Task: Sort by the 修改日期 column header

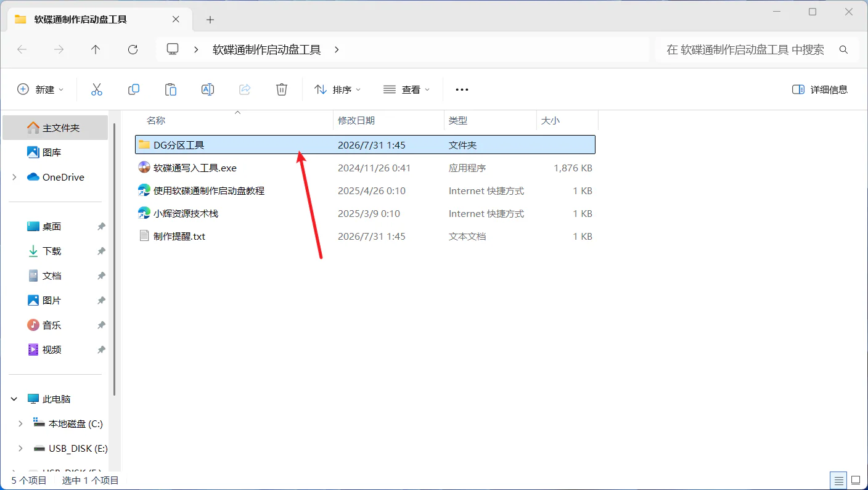Action: coord(389,121)
